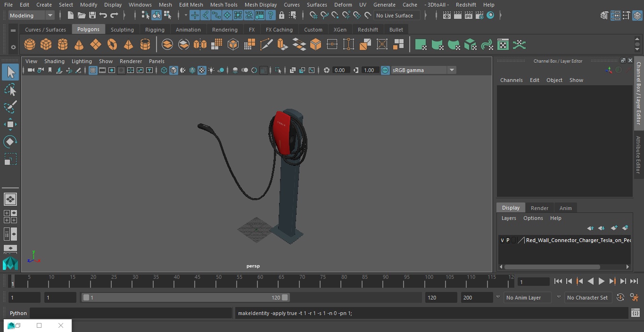
Task: Create a polygon pipe from the shelf
Action: click(x=145, y=45)
